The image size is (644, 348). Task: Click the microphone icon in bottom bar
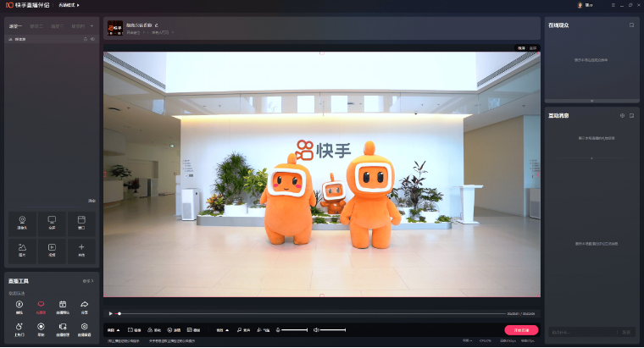coord(278,330)
